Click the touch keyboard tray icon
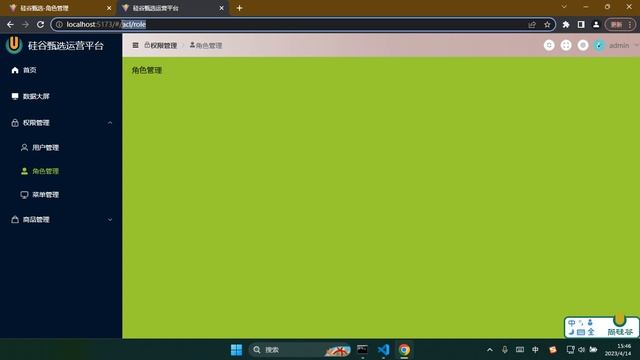640x360 pixels. [x=520, y=350]
